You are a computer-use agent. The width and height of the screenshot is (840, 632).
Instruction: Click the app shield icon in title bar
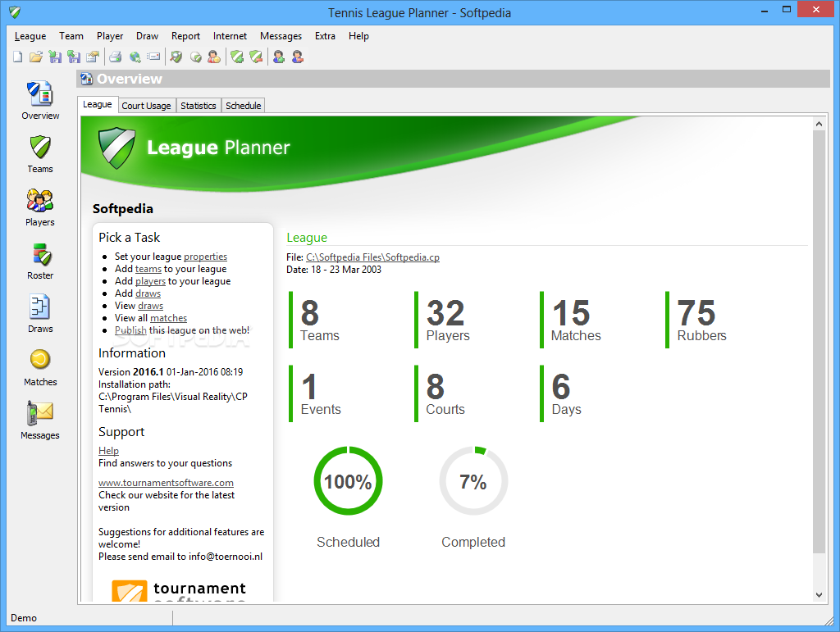15,11
